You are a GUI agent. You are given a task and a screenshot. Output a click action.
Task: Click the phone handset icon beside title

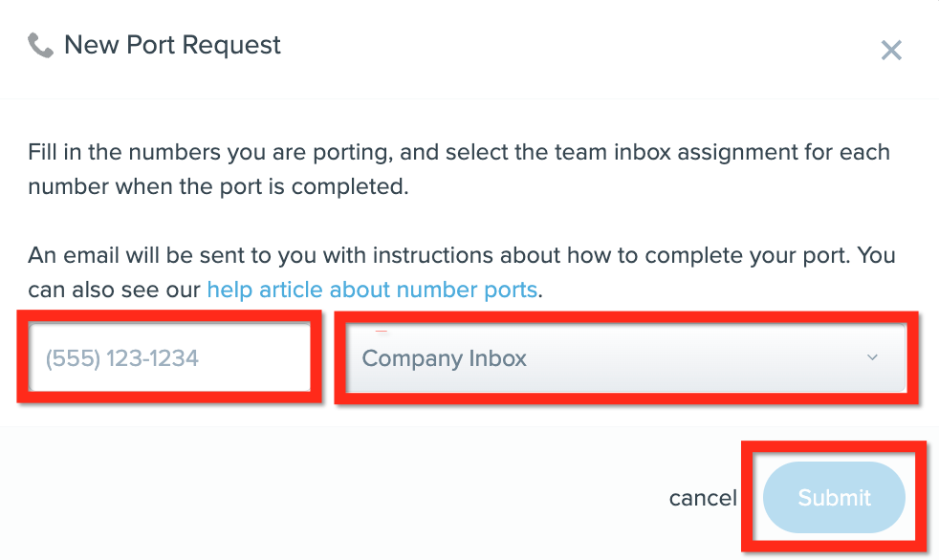tap(41, 46)
